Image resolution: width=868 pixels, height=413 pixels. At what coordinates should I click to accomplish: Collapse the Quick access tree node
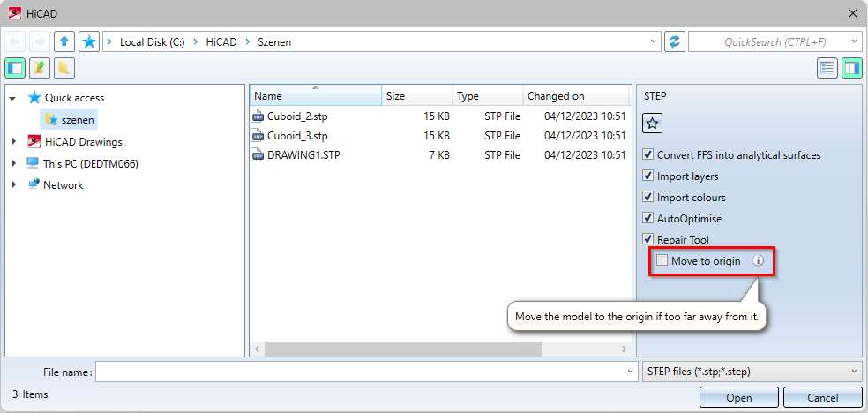click(13, 98)
